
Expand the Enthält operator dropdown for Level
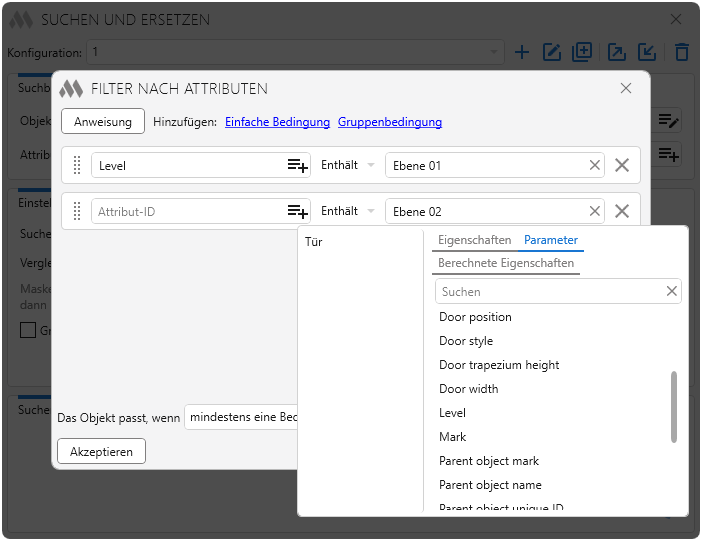[346, 166]
